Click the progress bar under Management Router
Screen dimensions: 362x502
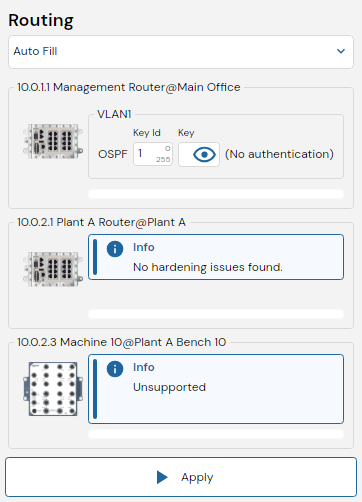pos(216,194)
